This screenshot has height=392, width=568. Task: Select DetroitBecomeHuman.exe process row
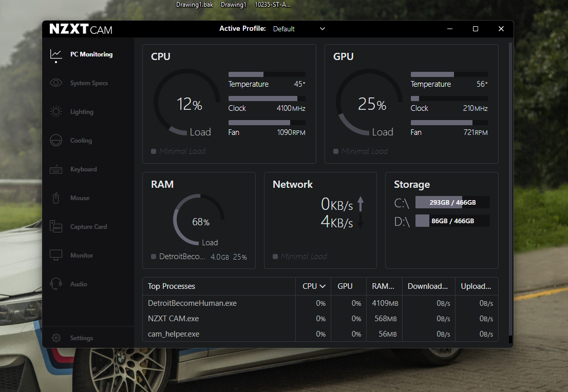click(320, 303)
